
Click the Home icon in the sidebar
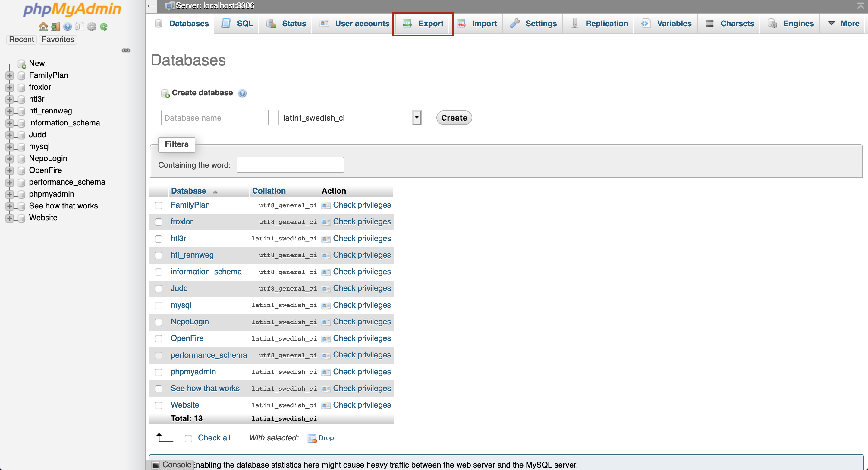(43, 27)
